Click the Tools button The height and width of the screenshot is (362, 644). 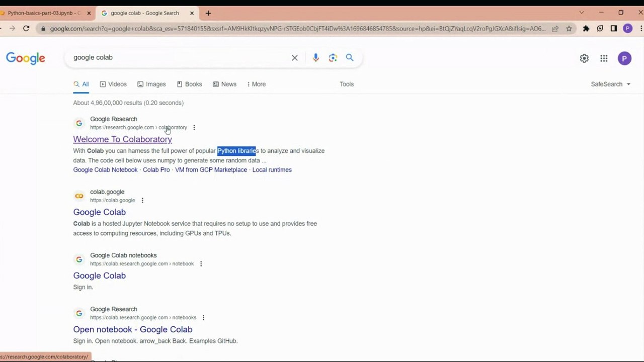347,84
